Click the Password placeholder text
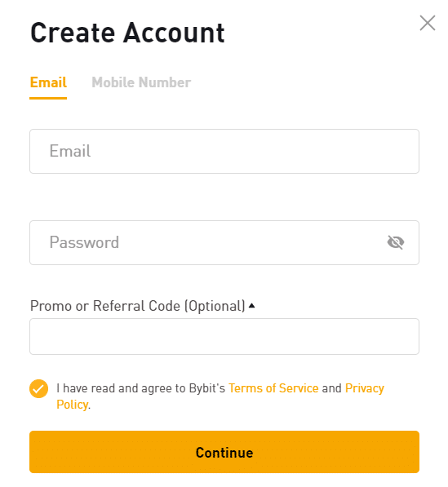The image size is (448, 487). tap(84, 242)
